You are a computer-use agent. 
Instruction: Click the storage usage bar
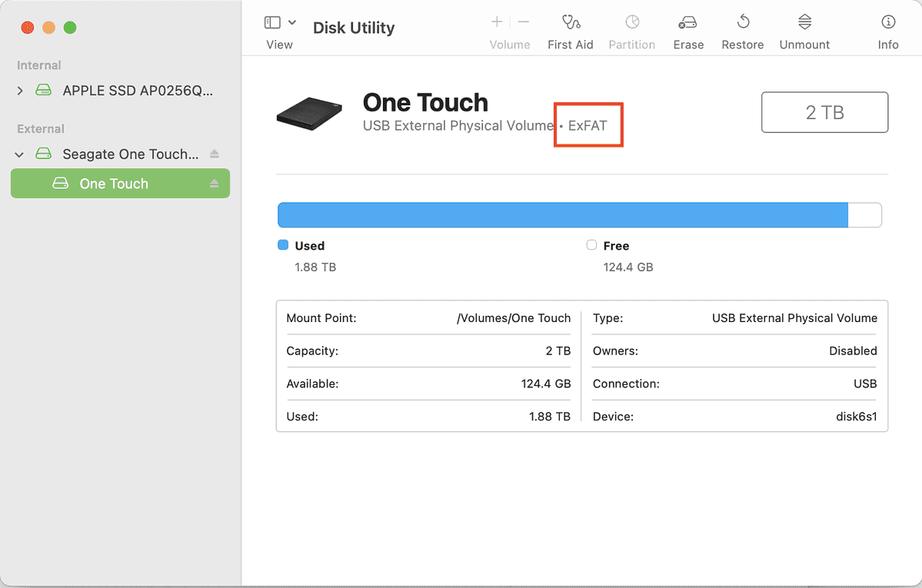tap(580, 214)
